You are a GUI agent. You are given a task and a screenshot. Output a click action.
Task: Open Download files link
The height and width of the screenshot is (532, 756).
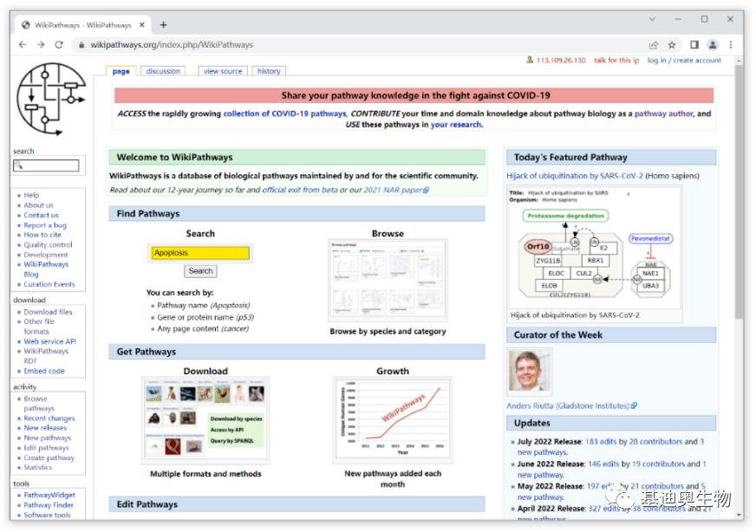click(x=48, y=312)
